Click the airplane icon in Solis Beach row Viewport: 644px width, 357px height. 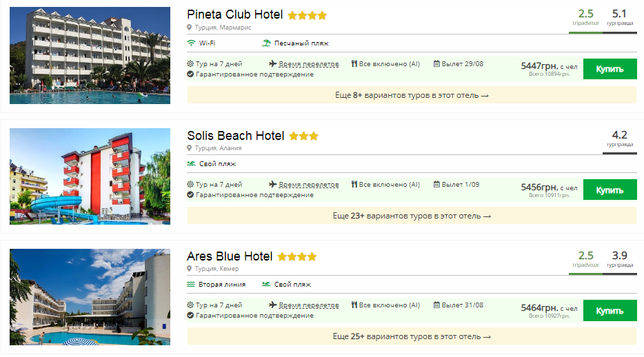tap(273, 184)
